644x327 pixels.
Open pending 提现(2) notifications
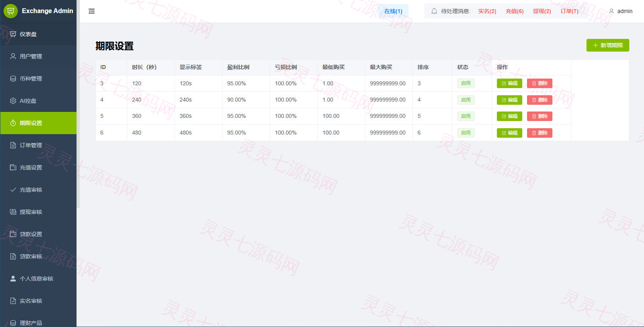point(542,11)
